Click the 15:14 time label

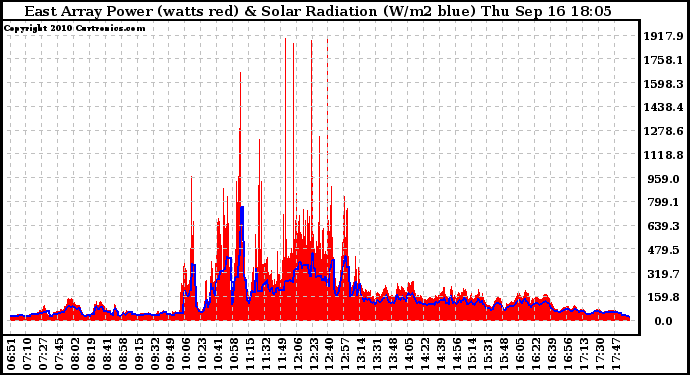[x=473, y=353]
